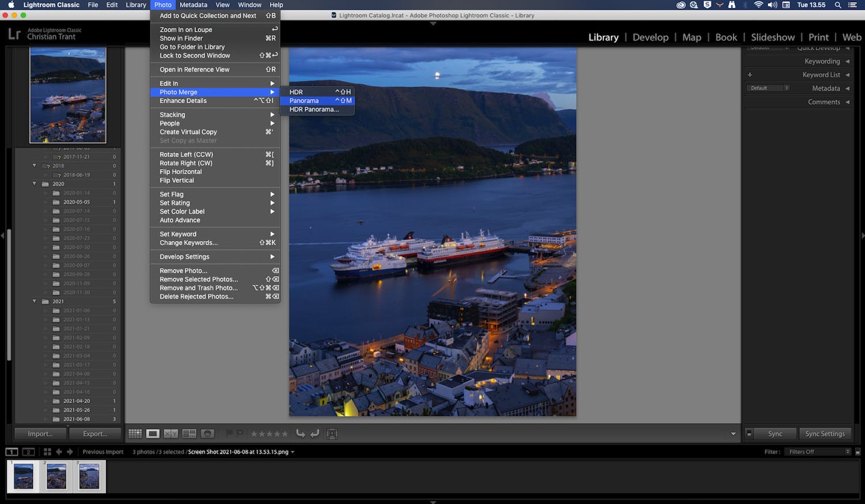The width and height of the screenshot is (865, 504).
Task: Open the Metadata preset dropdown showing Default
Action: (x=768, y=88)
